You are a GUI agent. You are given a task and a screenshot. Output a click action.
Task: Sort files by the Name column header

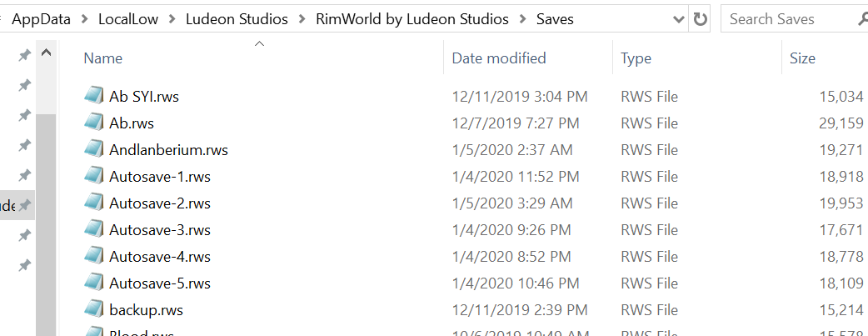103,58
